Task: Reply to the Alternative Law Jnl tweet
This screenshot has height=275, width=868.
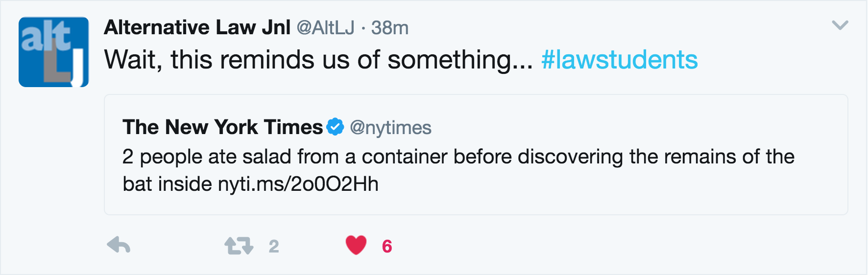Action: tap(119, 245)
